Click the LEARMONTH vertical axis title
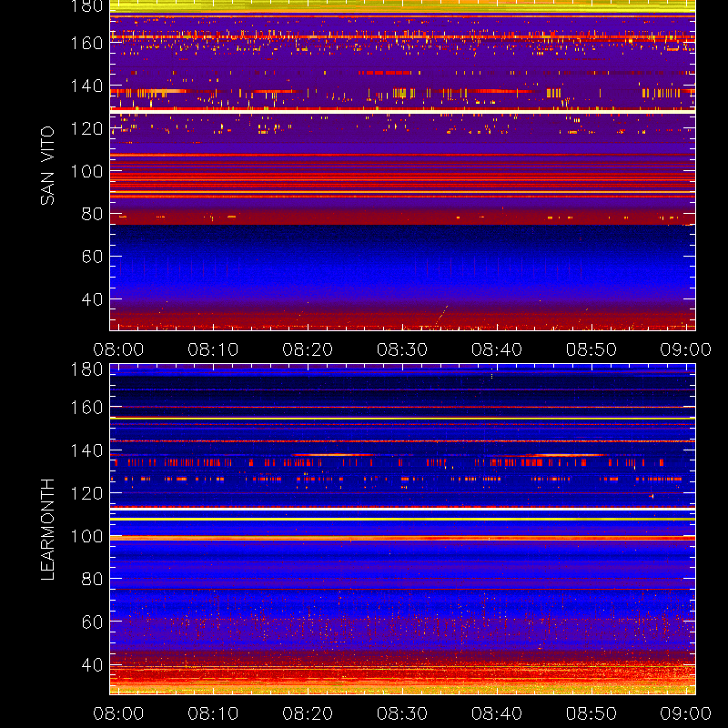This screenshot has width=728, height=728. tap(47, 530)
